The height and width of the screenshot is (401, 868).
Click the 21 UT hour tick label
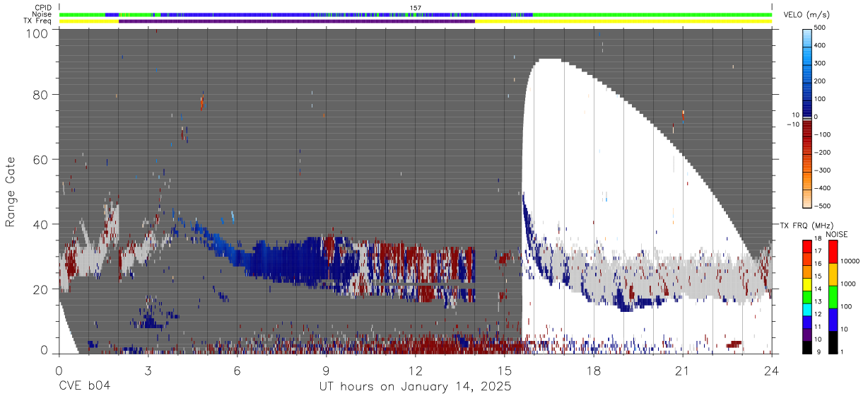[x=683, y=370]
